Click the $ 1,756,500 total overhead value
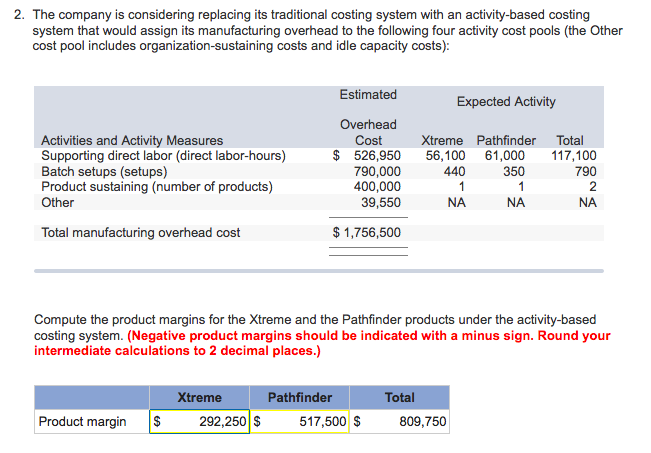This screenshot has width=651, height=453. [367, 232]
